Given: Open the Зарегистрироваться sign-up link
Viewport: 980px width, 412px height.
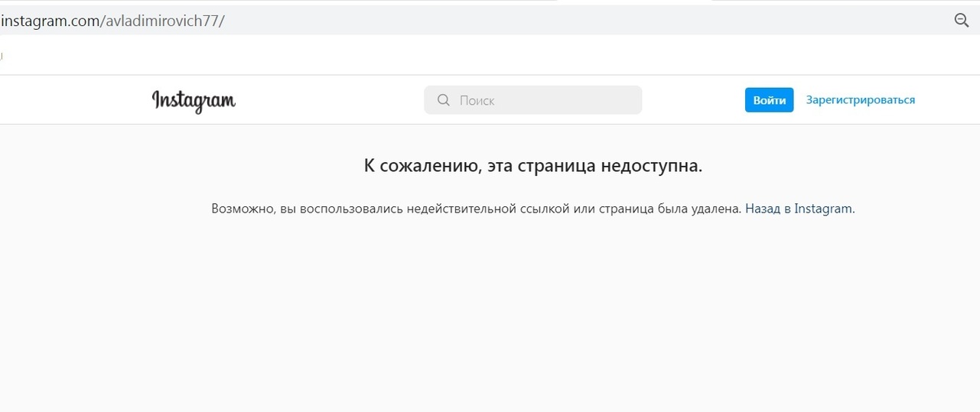Looking at the screenshot, I should [861, 100].
